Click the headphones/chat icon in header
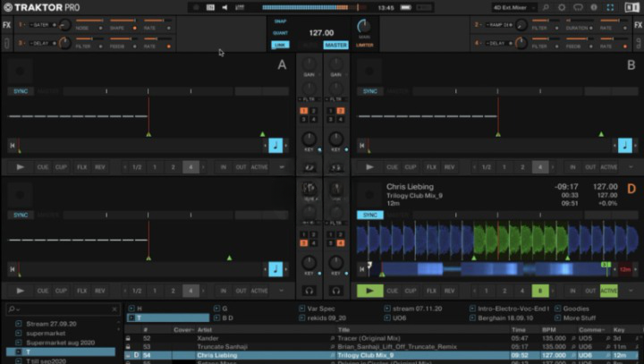 click(578, 7)
